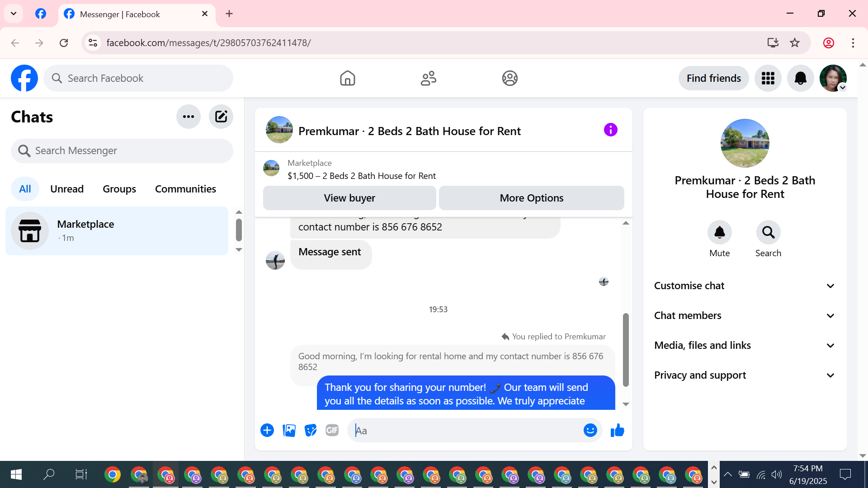Open the Chrome profile icon
This screenshot has height=488, width=868.
(828, 42)
